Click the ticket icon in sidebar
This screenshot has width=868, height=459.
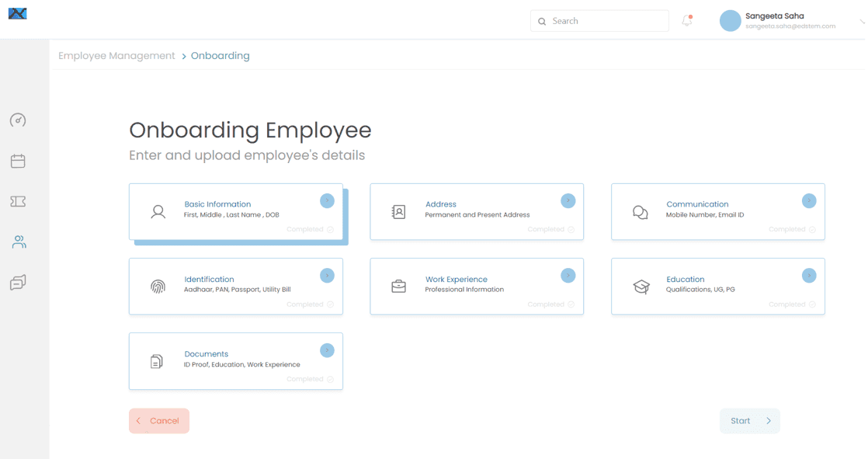coord(18,202)
